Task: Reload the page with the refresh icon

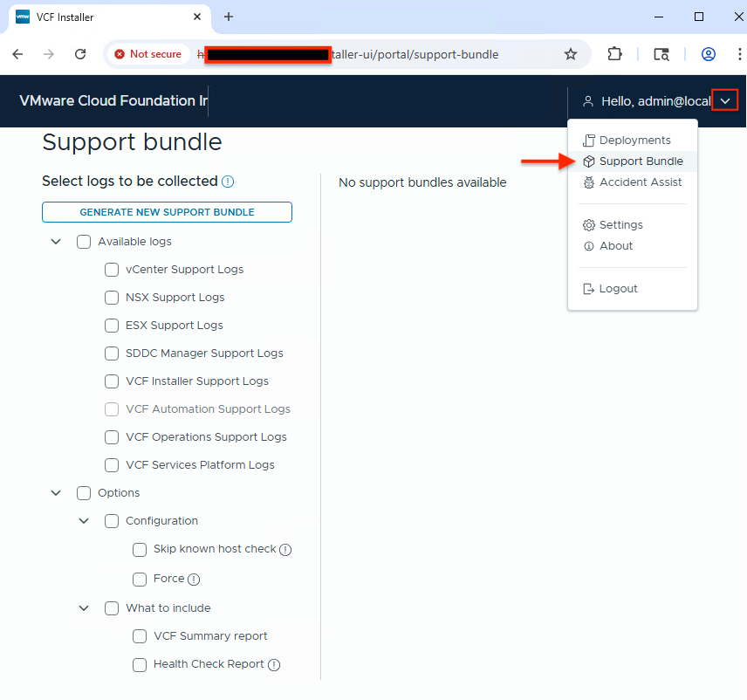Action: pos(80,54)
